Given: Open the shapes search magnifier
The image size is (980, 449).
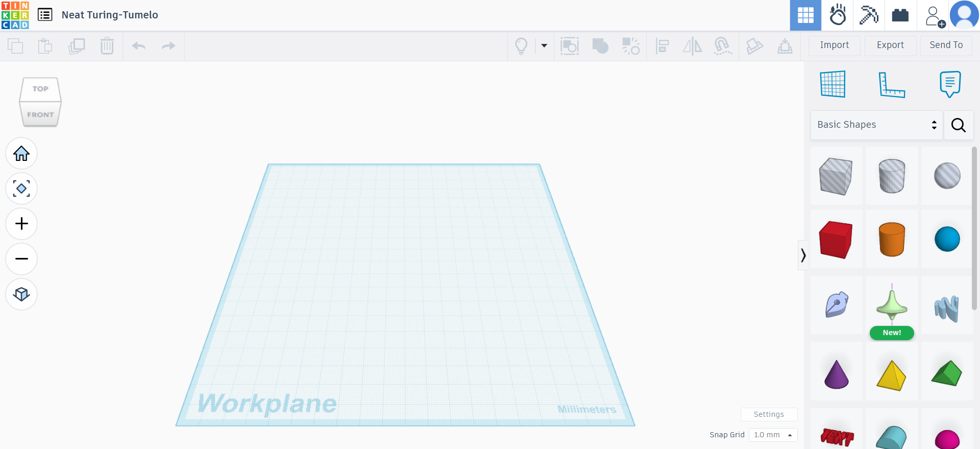Looking at the screenshot, I should [959, 125].
